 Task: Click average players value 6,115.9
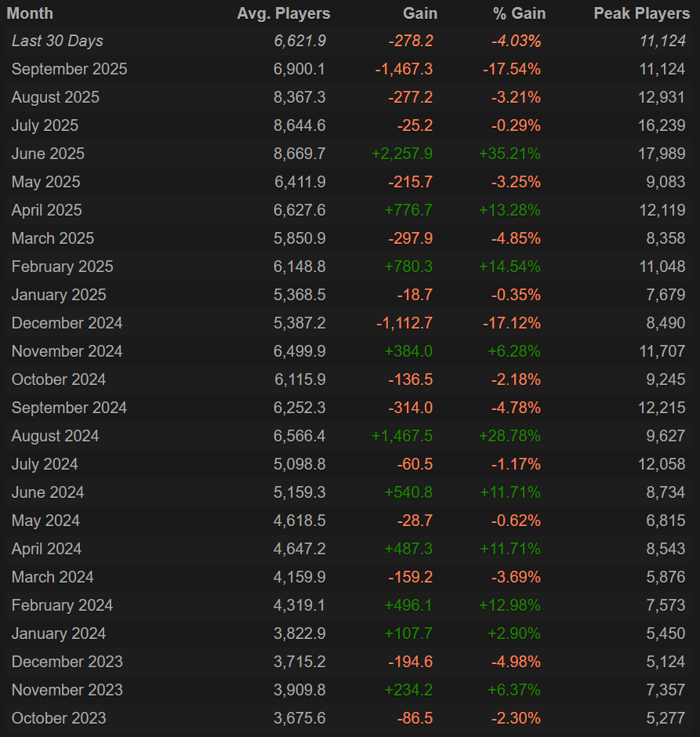300,379
